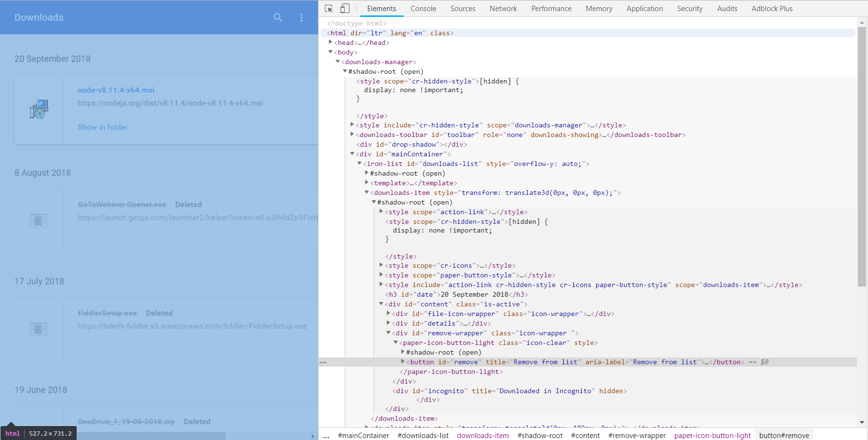Collapse the body element in the DOM tree

tap(331, 52)
